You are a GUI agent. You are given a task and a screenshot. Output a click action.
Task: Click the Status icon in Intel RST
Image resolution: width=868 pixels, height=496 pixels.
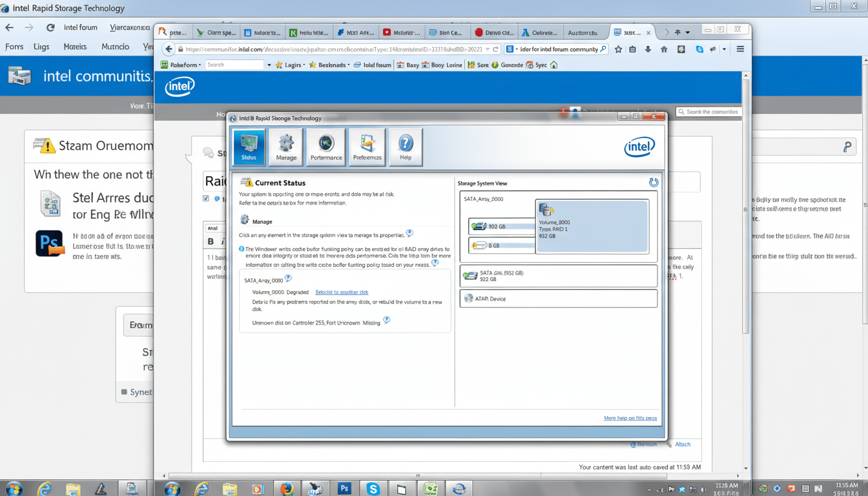pyautogui.click(x=249, y=147)
